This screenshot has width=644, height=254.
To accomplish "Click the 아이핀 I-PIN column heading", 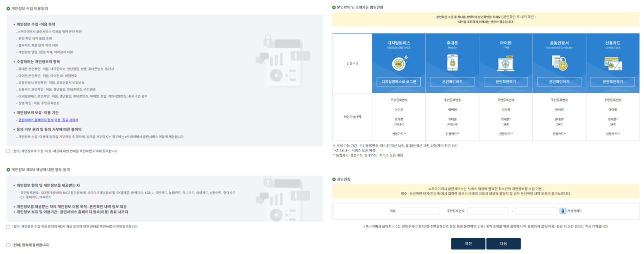I will 505,44.
